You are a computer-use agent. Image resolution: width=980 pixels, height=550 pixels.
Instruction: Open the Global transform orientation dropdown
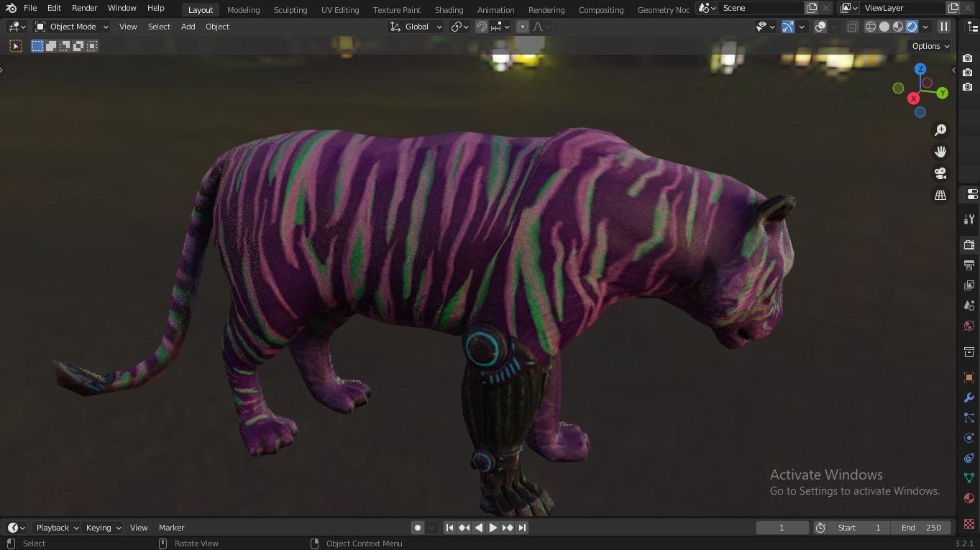[x=416, y=27]
